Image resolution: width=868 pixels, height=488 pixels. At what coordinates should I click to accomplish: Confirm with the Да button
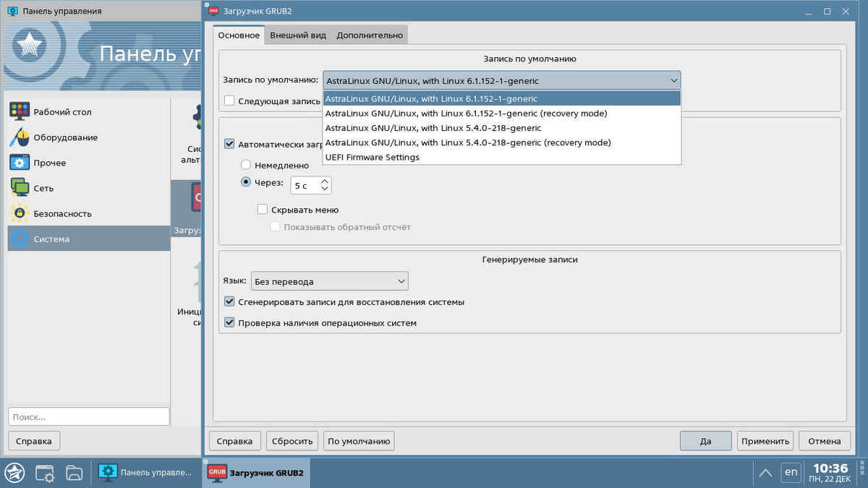click(x=706, y=440)
